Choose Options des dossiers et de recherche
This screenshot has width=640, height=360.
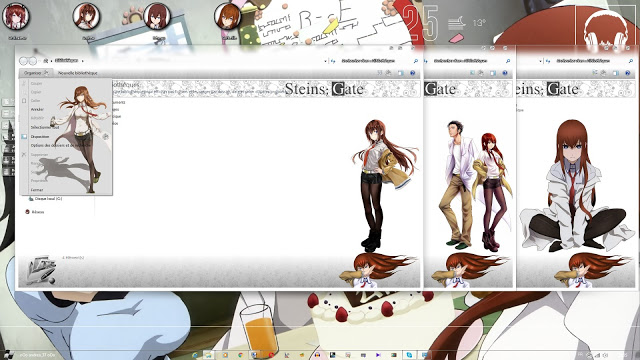[60, 145]
